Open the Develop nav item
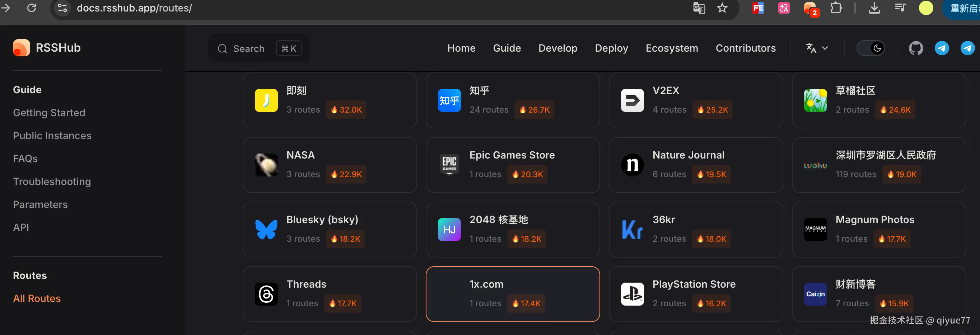This screenshot has width=980, height=335. 558,48
